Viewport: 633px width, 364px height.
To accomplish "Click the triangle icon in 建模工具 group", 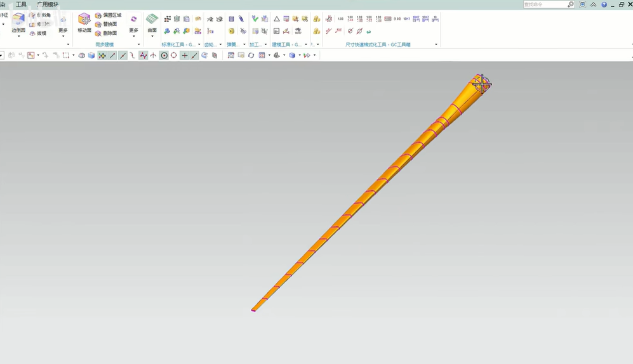I will (277, 19).
